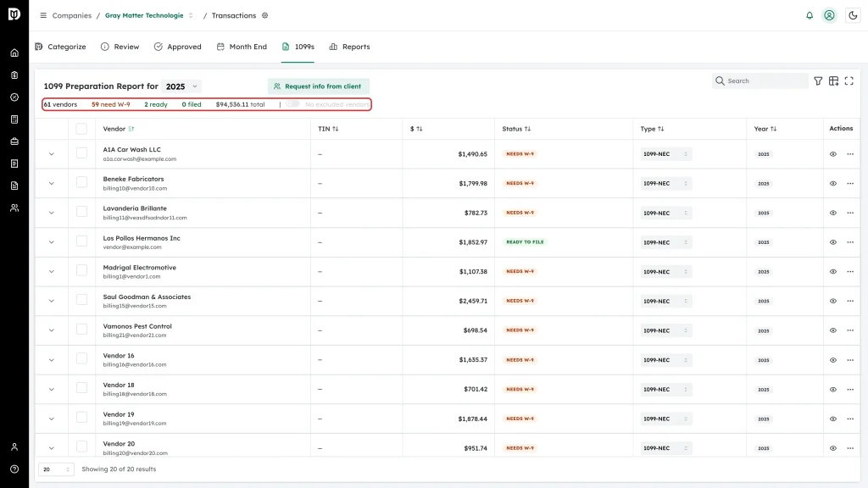Click the settings gear beside Transactions
Image resolution: width=868 pixels, height=488 pixels.
click(264, 15)
